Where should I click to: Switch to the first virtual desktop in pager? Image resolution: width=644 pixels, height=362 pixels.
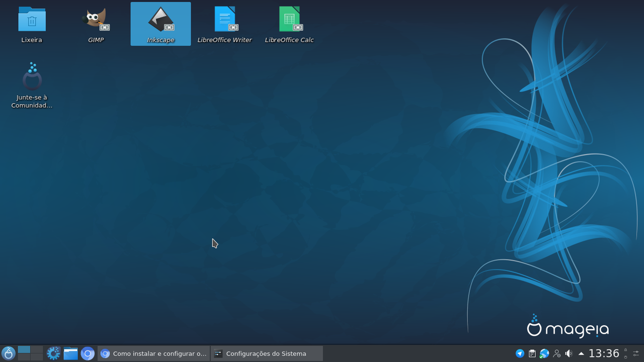24,349
